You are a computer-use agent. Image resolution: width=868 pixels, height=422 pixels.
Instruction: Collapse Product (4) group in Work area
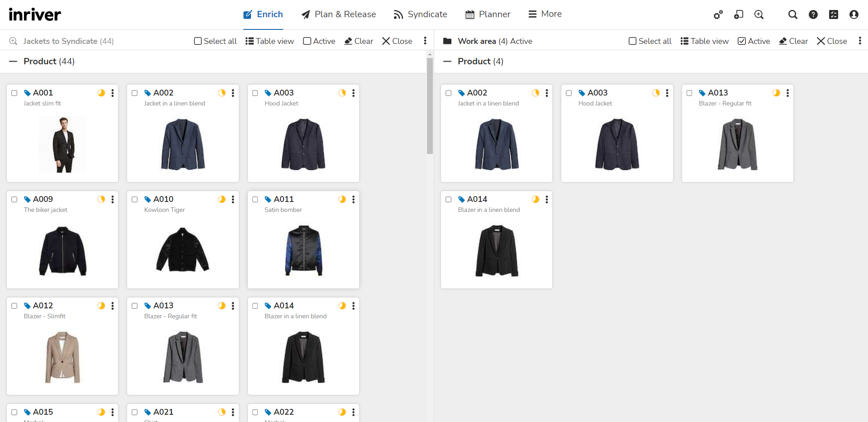pos(447,61)
